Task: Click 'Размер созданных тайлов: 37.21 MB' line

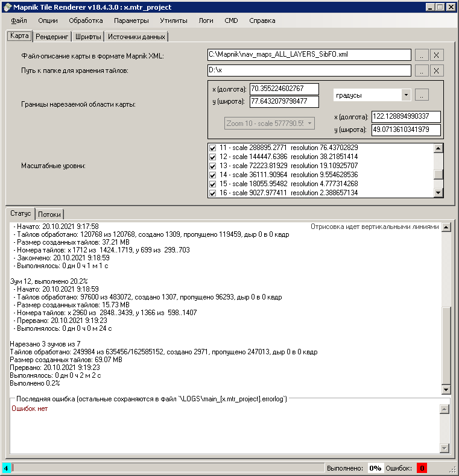Action: tap(72, 242)
